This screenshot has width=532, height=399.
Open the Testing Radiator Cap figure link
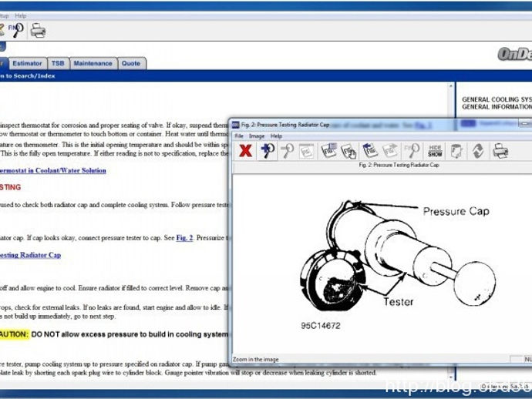click(31, 255)
